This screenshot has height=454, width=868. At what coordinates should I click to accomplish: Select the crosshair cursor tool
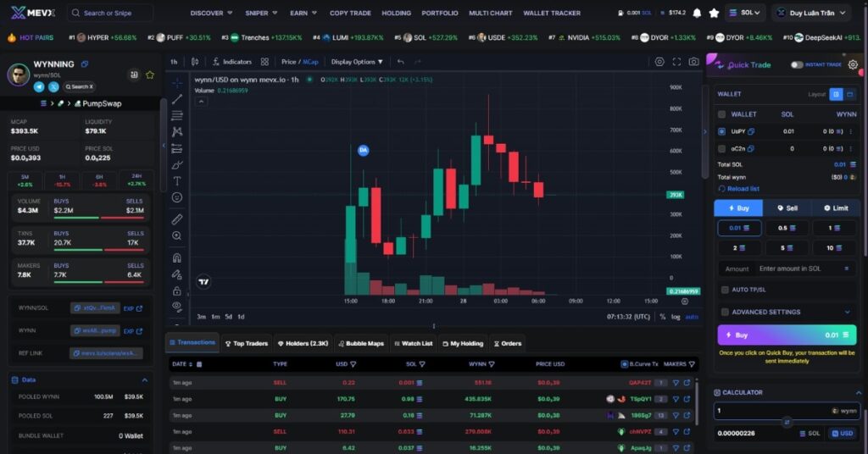tap(177, 83)
